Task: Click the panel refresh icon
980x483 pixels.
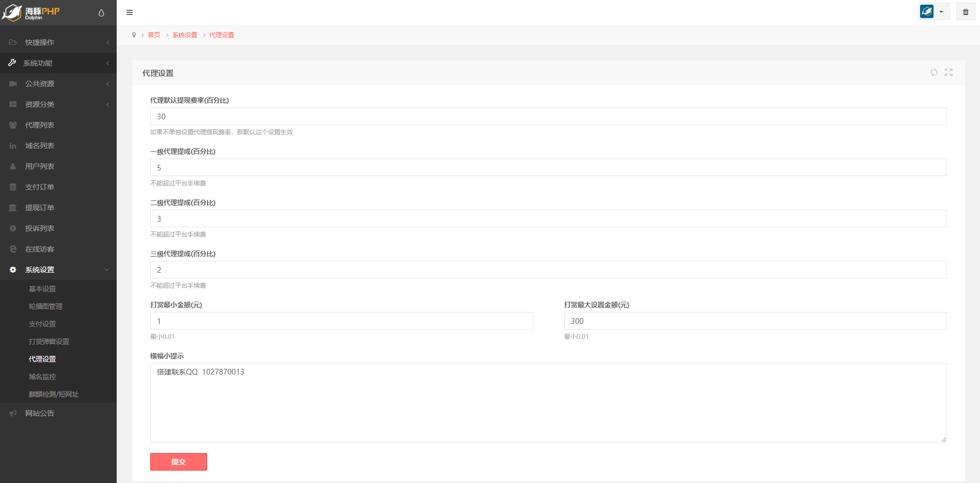Action: (x=934, y=72)
